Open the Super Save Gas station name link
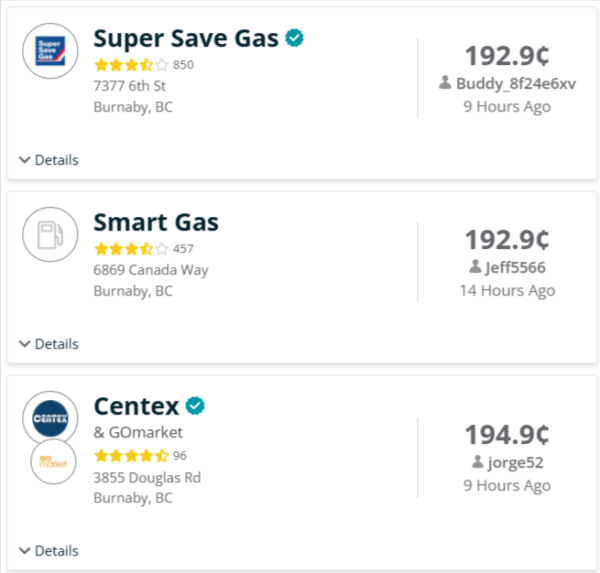600x573 pixels. (186, 39)
